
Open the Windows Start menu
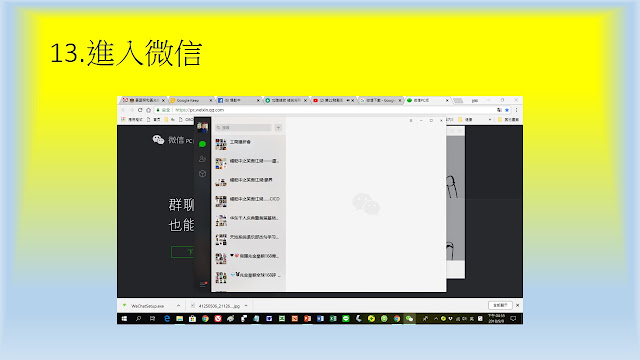[x=124, y=319]
